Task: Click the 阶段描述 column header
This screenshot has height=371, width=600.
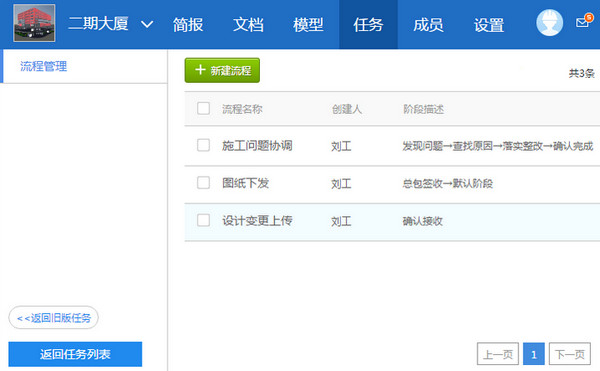Action: [424, 109]
